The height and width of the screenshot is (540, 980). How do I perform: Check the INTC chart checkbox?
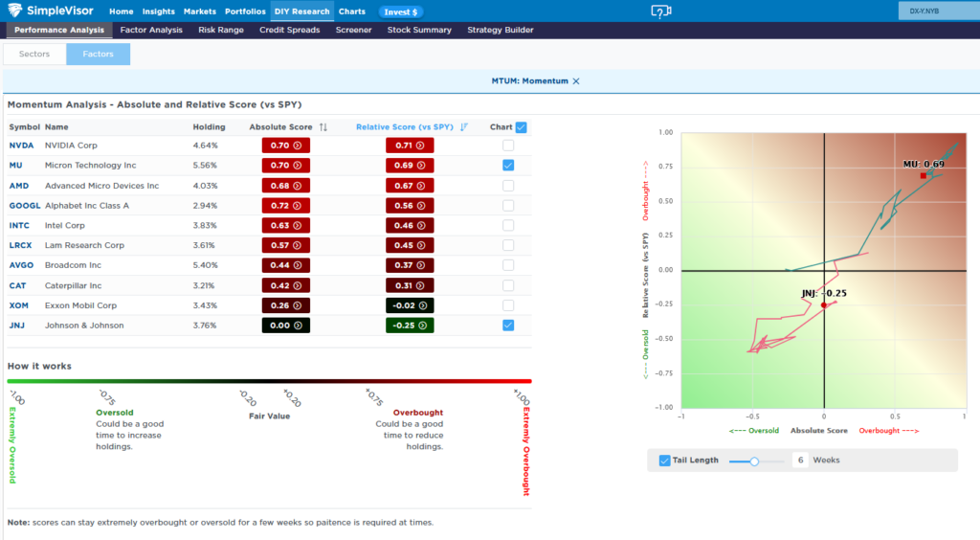[x=508, y=226]
